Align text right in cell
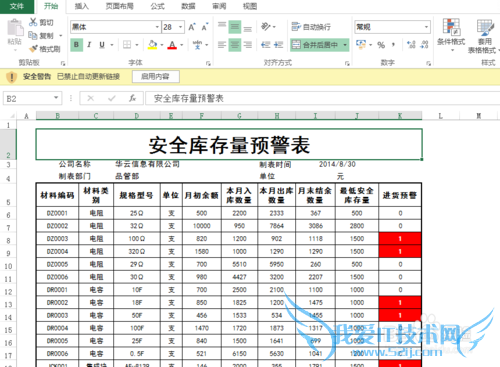The height and width of the screenshot is (367, 500). (247, 45)
